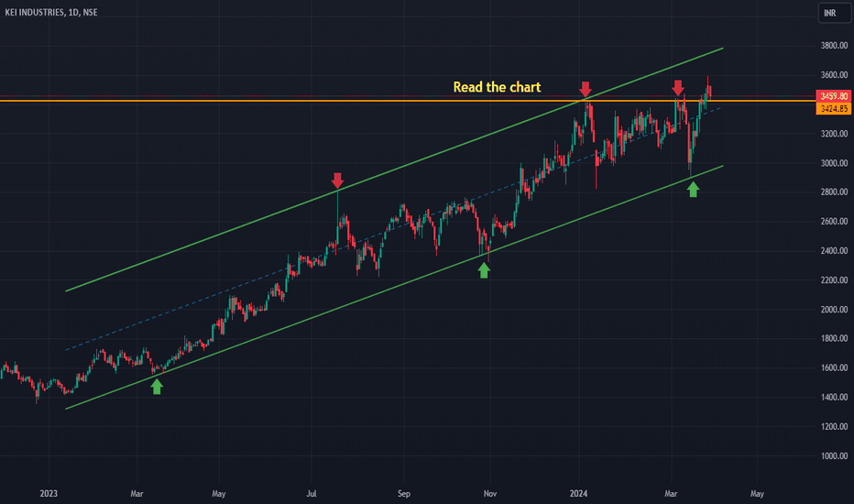Click the 2200.00 price axis label
The image size is (854, 504).
[x=834, y=280]
